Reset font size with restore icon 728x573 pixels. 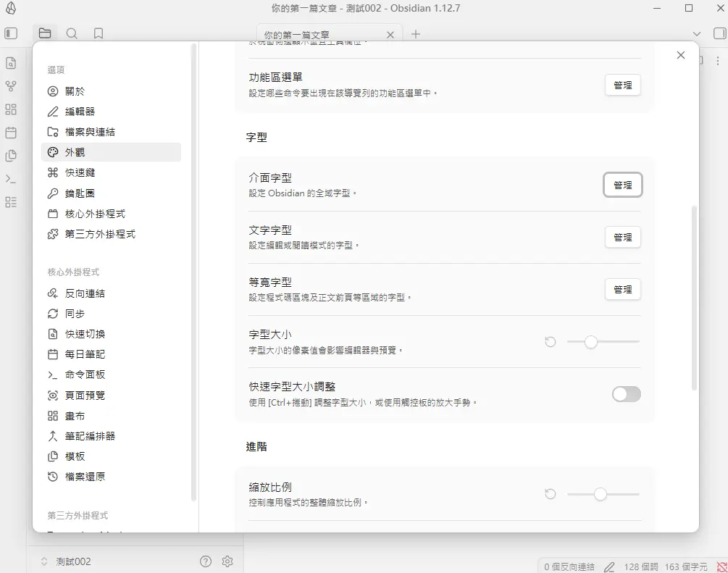point(551,341)
